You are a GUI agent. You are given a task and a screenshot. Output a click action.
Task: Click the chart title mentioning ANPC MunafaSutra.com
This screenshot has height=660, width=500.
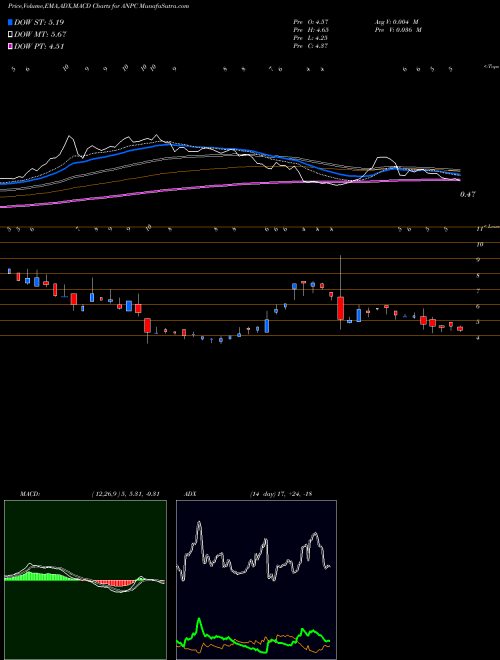(x=98, y=6)
